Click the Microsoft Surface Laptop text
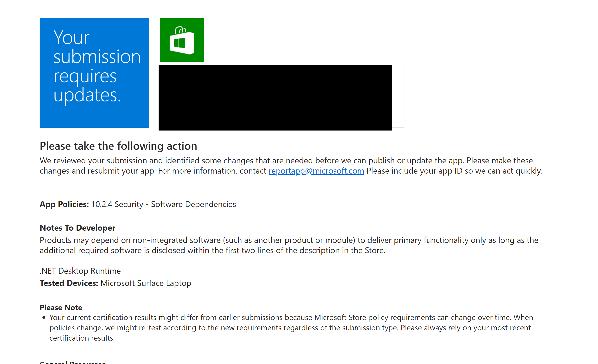Image resolution: width=598 pixels, height=364 pixels. coord(146,283)
